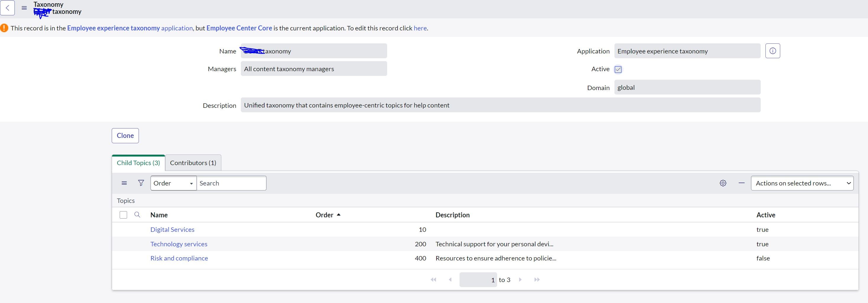Click the 'here' link to edit record

click(x=419, y=28)
